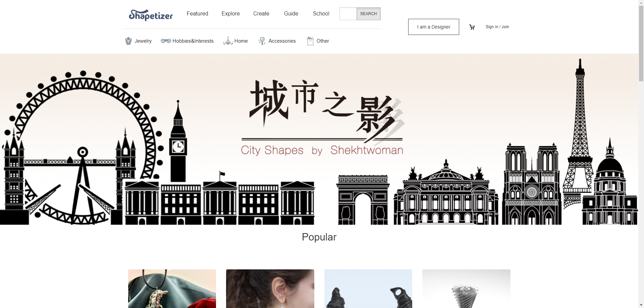Open the School menu item

click(x=321, y=13)
